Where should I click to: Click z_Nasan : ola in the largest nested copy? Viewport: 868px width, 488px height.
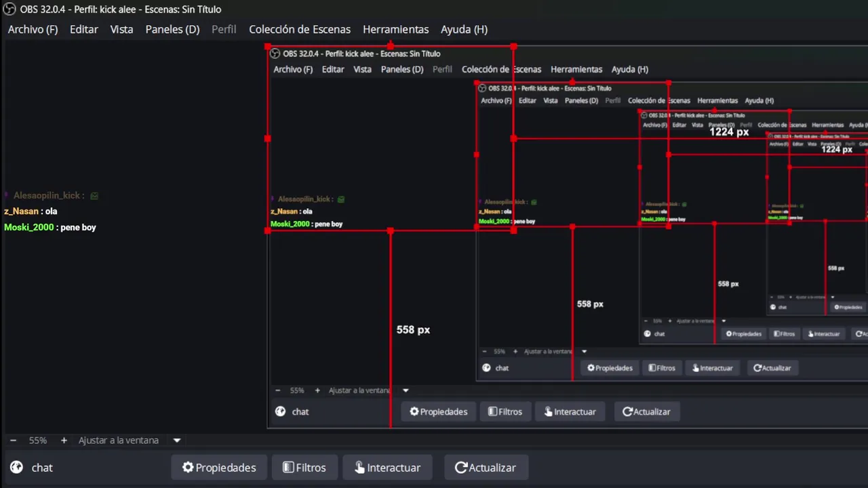292,211
